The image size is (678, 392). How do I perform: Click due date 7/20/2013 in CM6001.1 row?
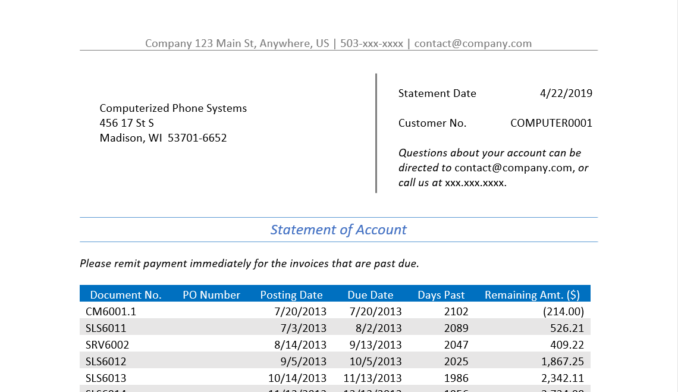(376, 312)
